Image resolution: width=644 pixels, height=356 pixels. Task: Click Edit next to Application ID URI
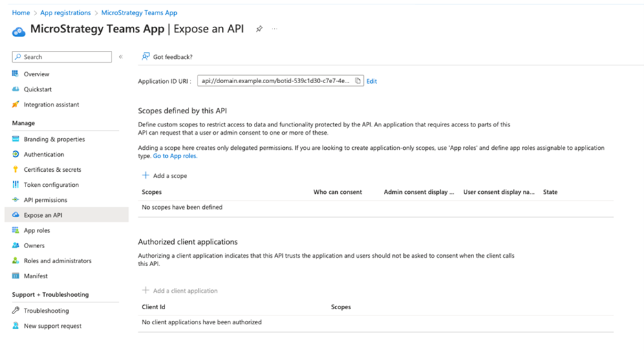pos(372,81)
